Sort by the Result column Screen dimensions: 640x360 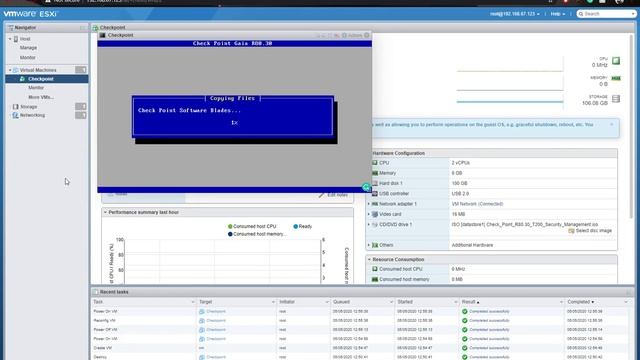pos(470,302)
